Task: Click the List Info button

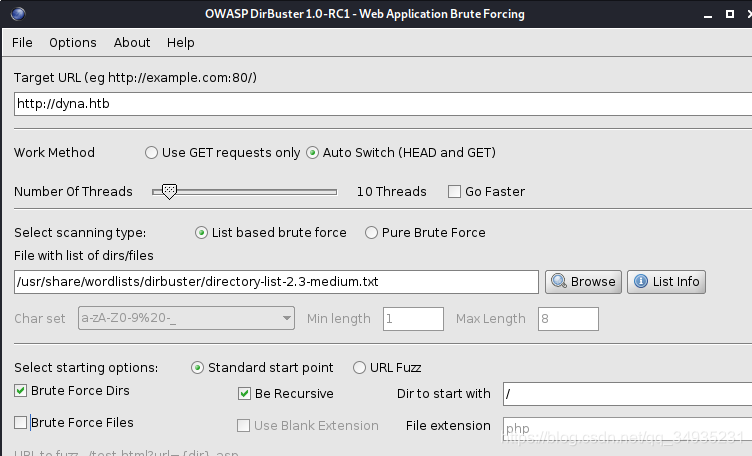Action: click(x=666, y=281)
